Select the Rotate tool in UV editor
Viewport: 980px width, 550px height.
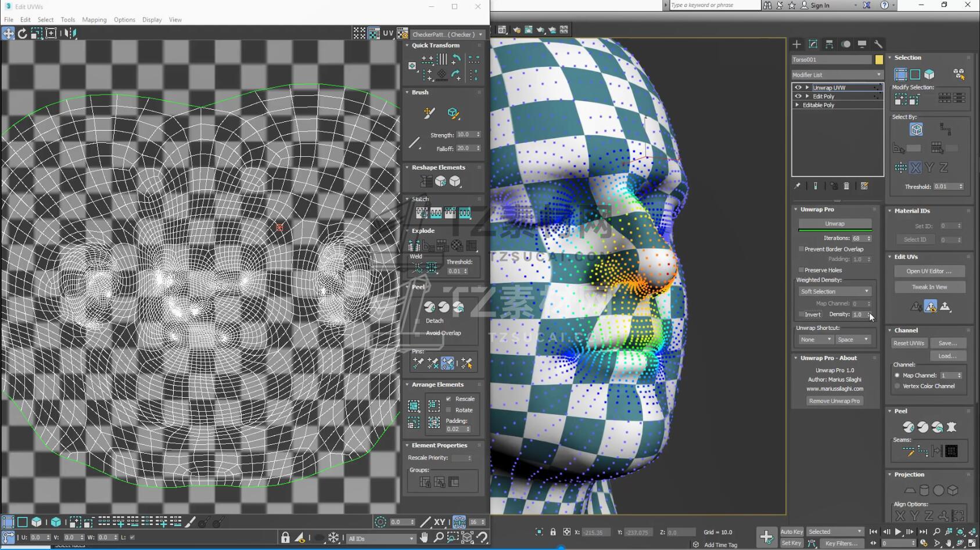click(22, 34)
